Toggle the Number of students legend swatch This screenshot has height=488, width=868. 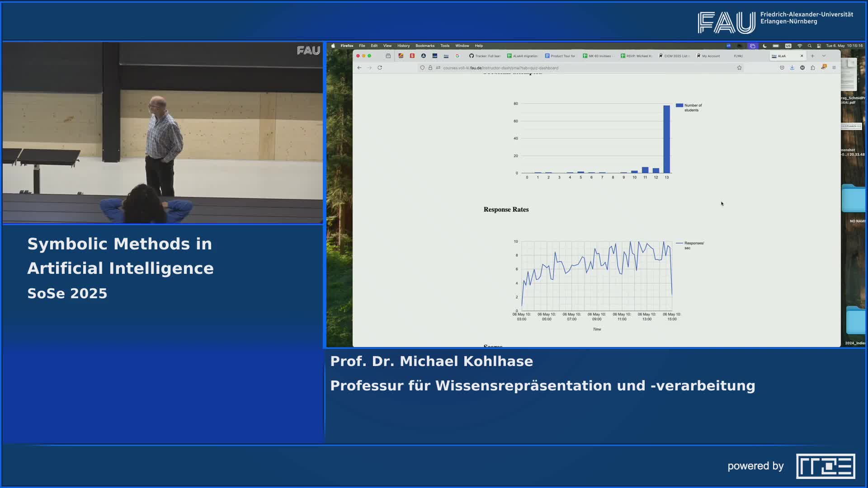[x=679, y=105]
